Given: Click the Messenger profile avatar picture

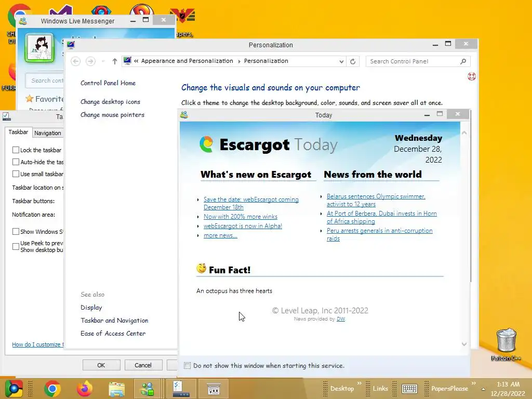Looking at the screenshot, I should point(39,48).
